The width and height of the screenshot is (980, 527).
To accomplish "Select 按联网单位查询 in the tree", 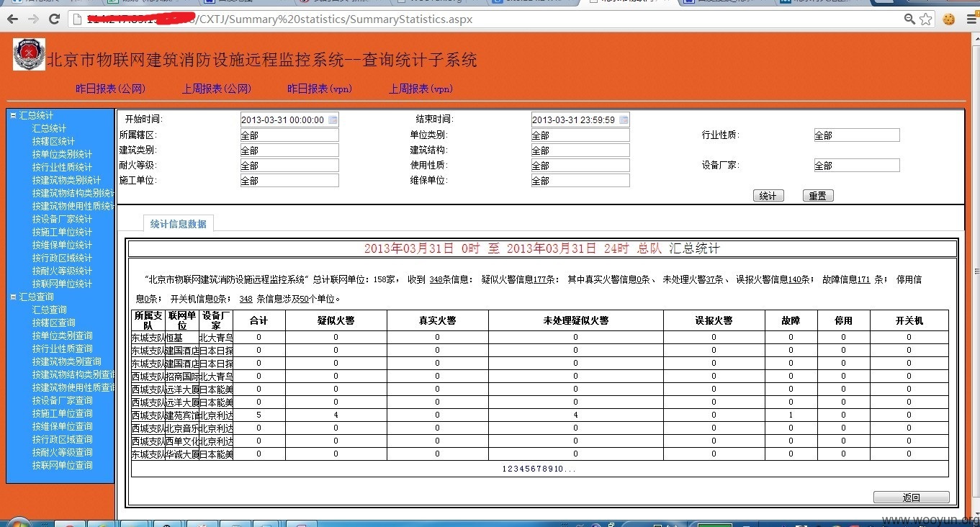I will pos(62,465).
